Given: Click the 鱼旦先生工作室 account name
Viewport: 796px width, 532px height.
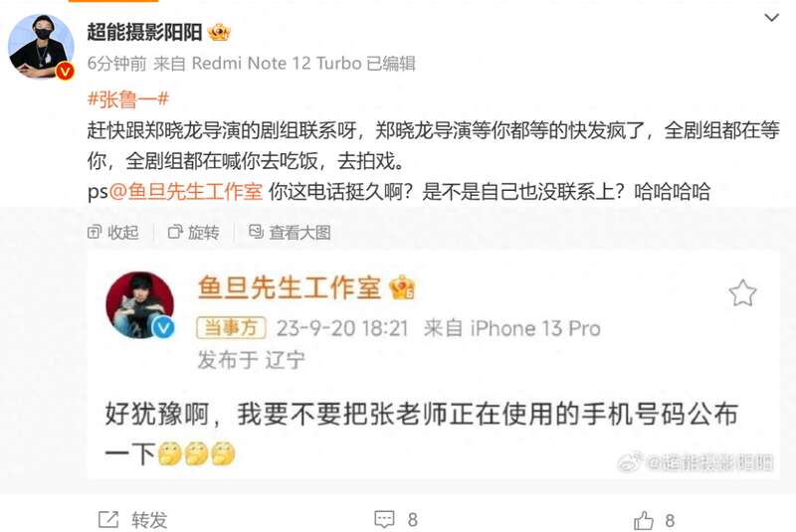Looking at the screenshot, I should [x=290, y=287].
